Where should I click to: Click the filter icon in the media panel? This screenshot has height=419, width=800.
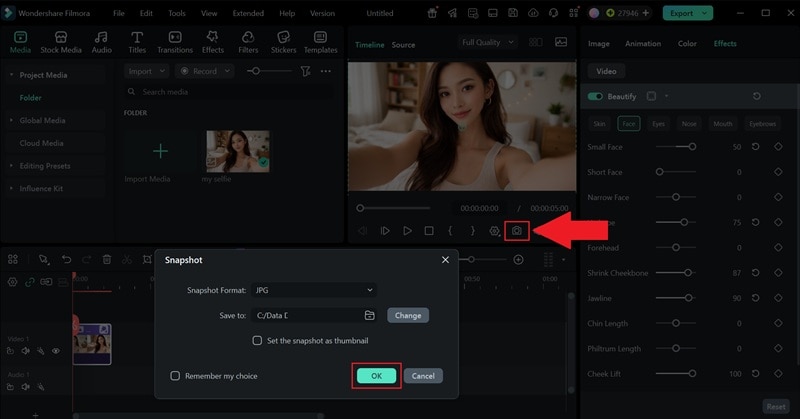point(305,71)
